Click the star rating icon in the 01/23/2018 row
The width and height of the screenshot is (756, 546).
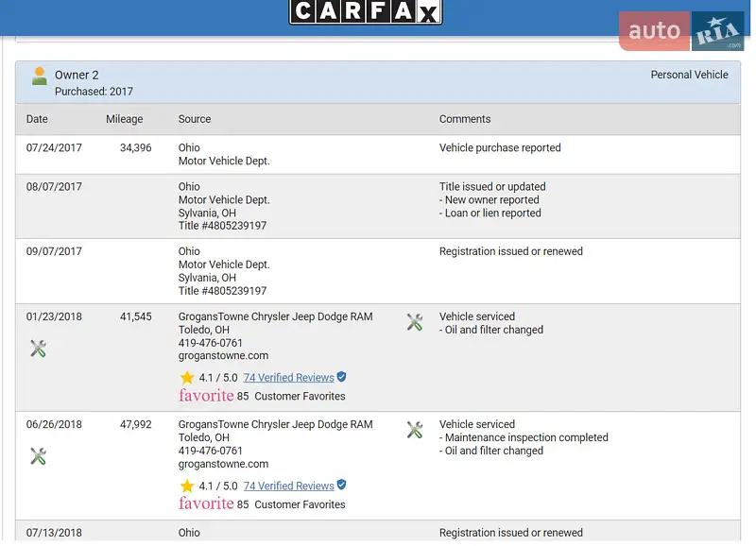click(x=187, y=378)
